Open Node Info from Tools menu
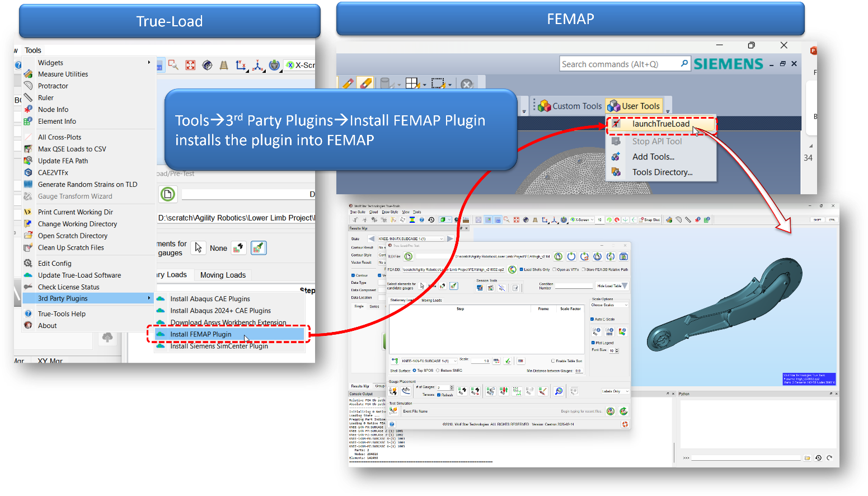 pos(53,110)
